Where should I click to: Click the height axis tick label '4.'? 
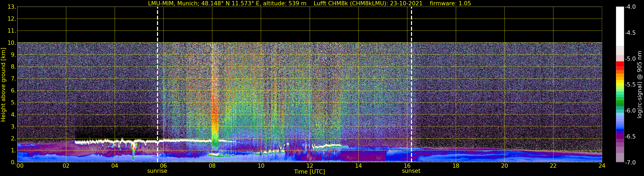point(13,114)
